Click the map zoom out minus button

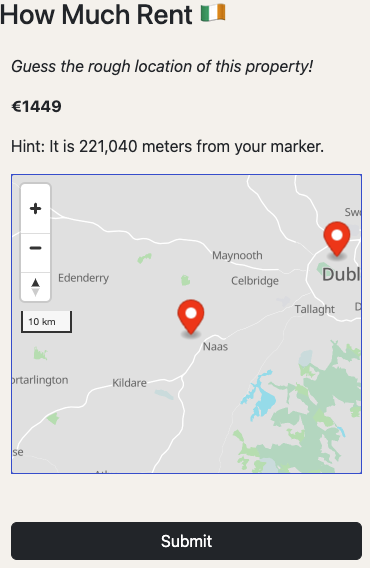[x=36, y=248]
